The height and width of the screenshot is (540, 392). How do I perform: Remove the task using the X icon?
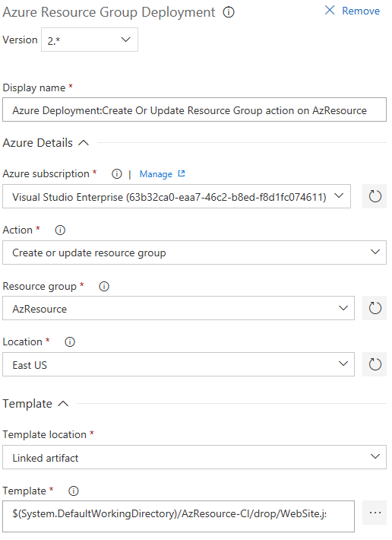(x=330, y=11)
